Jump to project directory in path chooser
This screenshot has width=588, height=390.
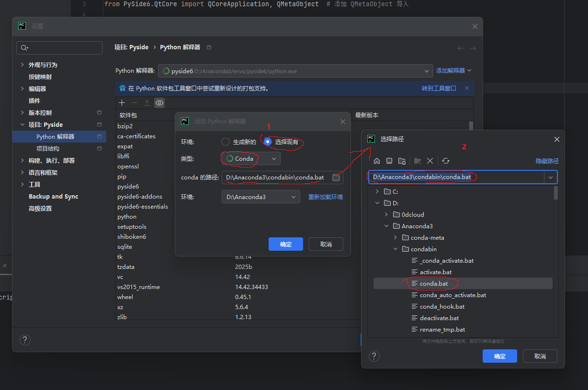point(402,161)
